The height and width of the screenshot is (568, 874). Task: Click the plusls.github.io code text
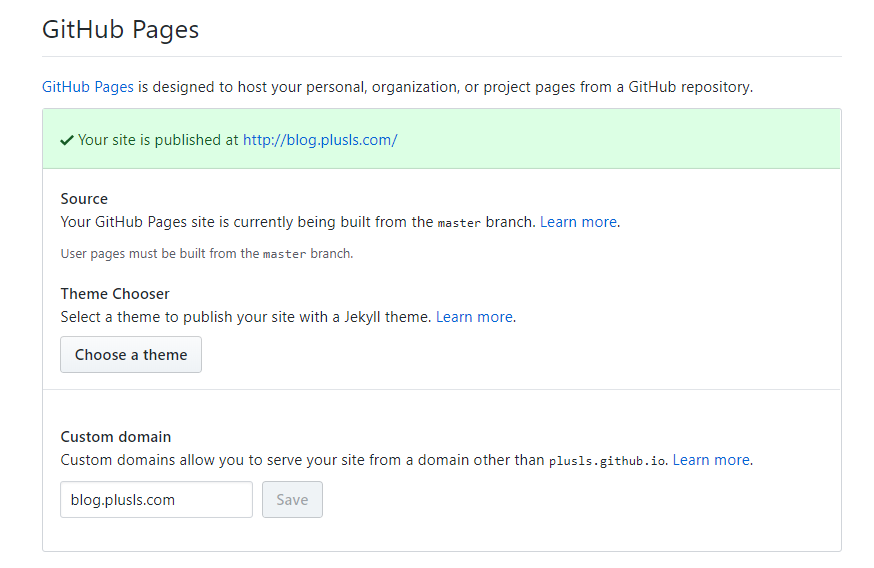coord(607,461)
